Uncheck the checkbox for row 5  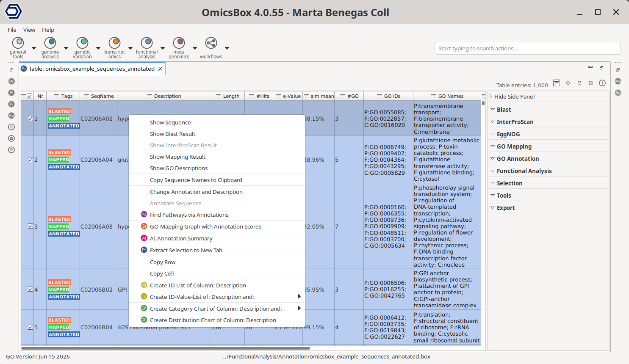pos(30,327)
